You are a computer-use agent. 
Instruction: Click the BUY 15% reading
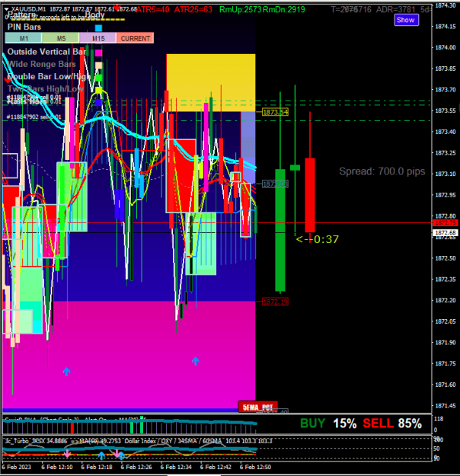(328, 423)
